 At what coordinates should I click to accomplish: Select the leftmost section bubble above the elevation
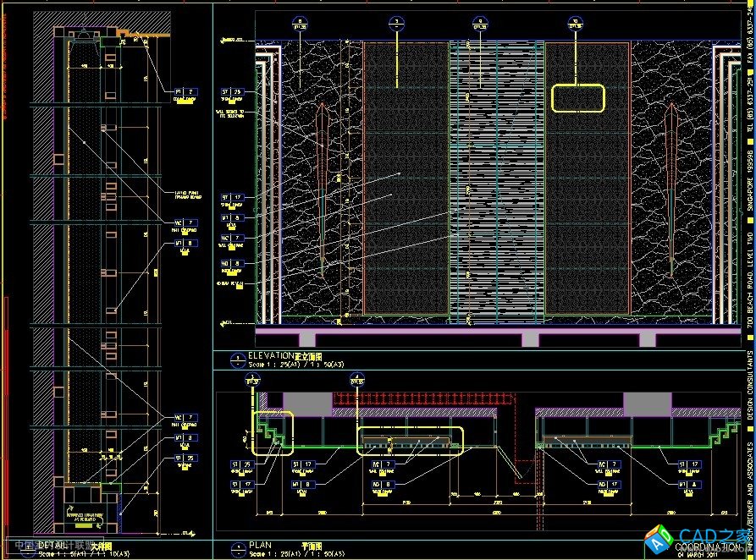(x=301, y=25)
